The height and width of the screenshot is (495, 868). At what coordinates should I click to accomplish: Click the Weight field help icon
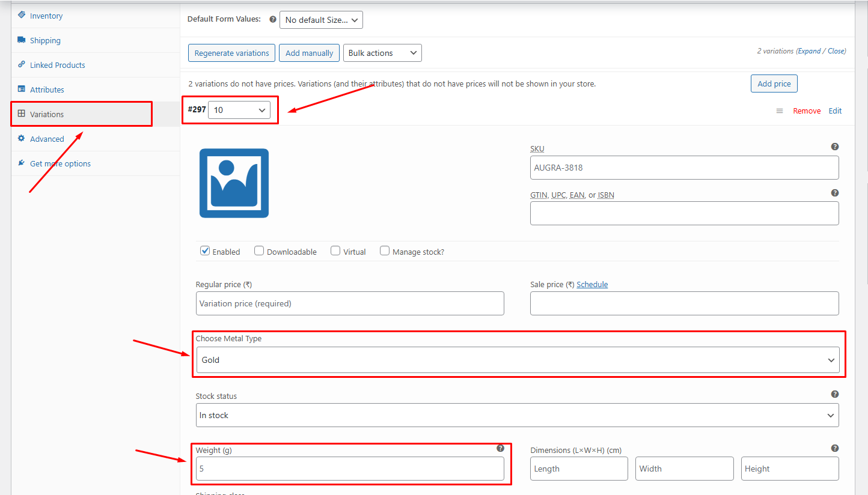coord(500,448)
